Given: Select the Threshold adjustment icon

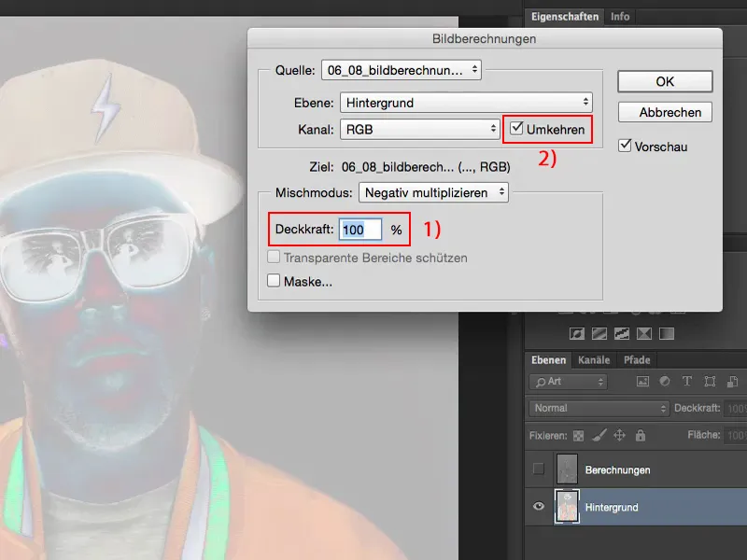Looking at the screenshot, I should click(622, 333).
